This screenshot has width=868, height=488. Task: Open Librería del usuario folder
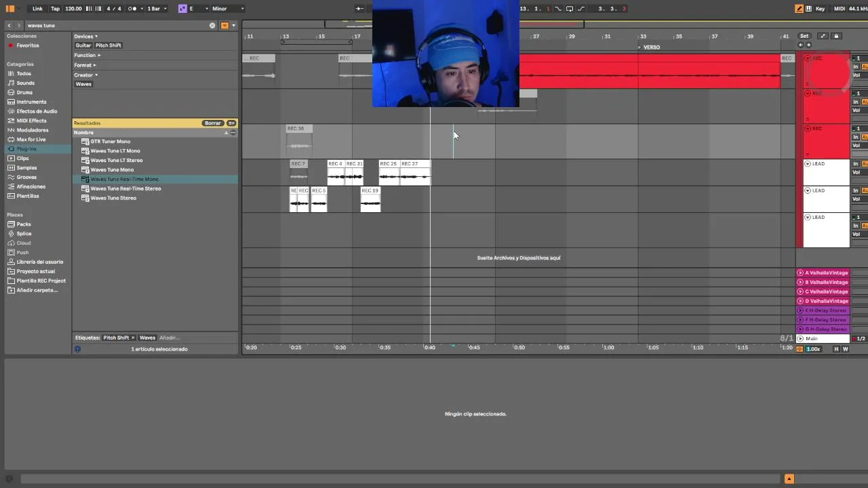39,262
